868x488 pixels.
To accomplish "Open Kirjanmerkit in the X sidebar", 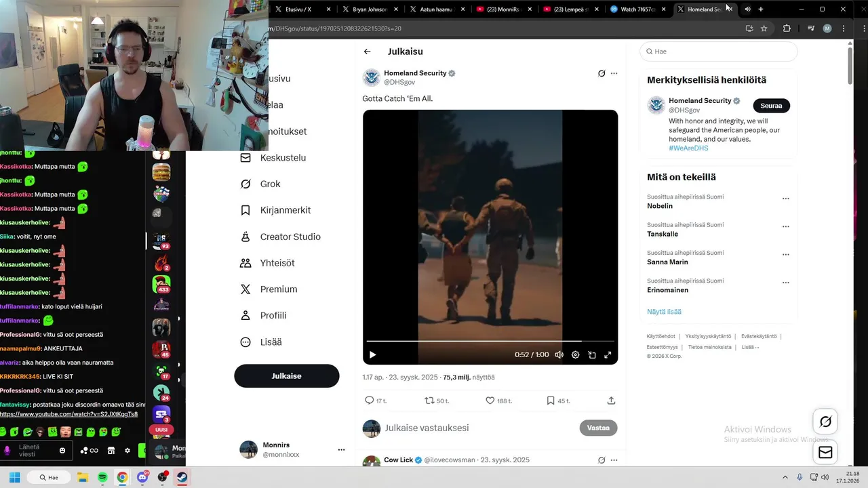I will coord(275,211).
